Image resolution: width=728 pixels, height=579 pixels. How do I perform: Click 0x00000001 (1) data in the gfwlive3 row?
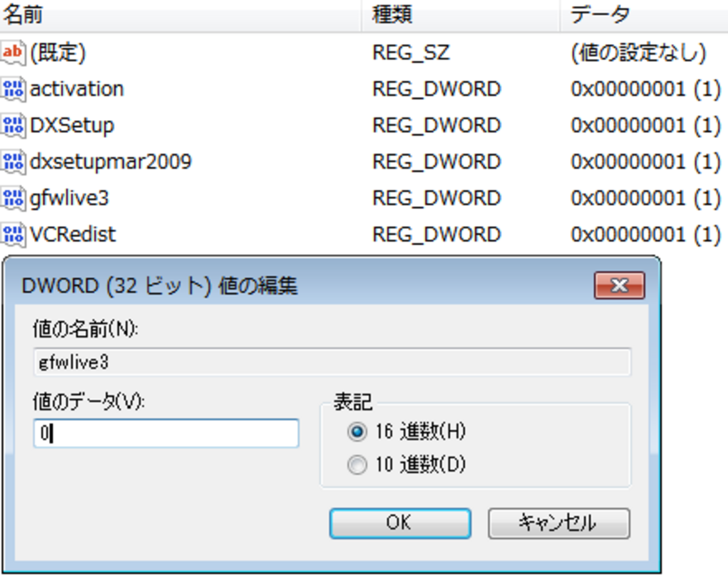coord(646,199)
